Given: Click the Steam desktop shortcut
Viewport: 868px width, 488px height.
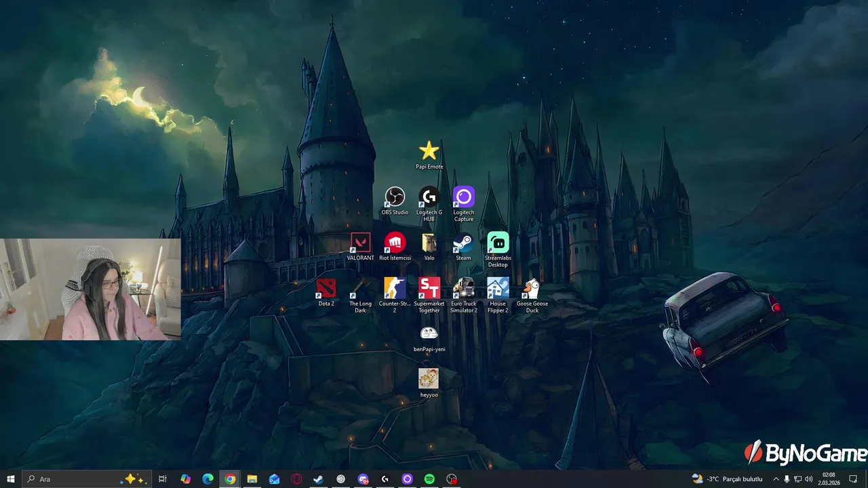Looking at the screenshot, I should tap(464, 243).
